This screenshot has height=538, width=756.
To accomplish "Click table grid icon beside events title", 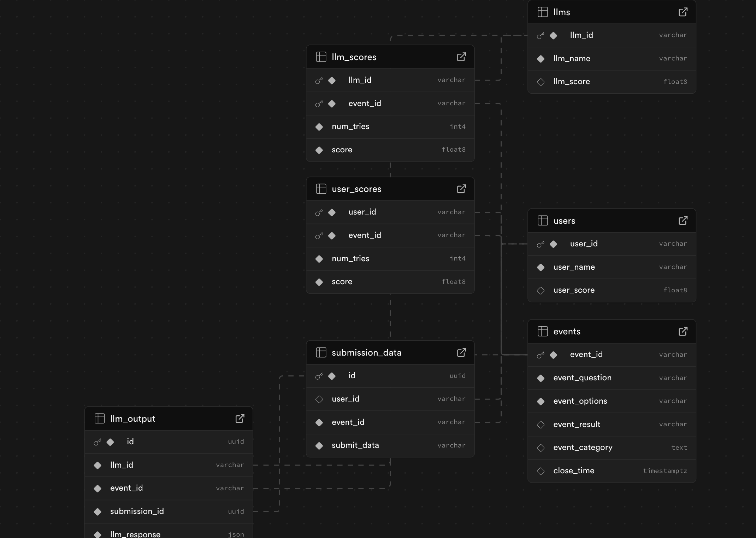I will [543, 331].
